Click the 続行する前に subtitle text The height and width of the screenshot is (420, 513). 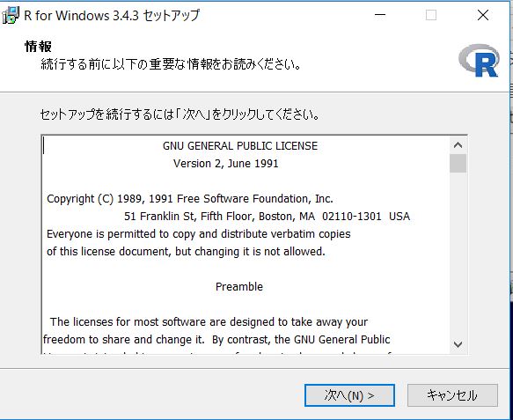pyautogui.click(x=171, y=64)
